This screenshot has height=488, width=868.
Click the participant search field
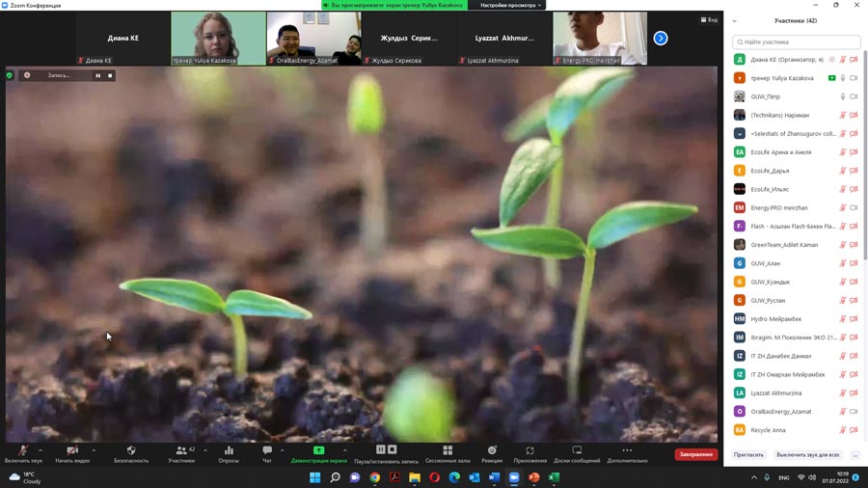pyautogui.click(x=797, y=42)
